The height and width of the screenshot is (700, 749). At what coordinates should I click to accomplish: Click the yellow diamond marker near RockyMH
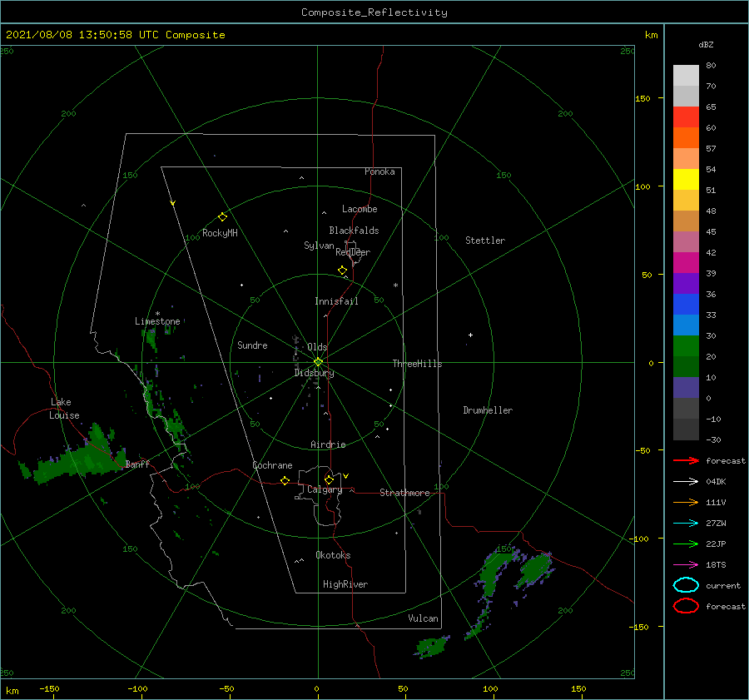(x=222, y=217)
